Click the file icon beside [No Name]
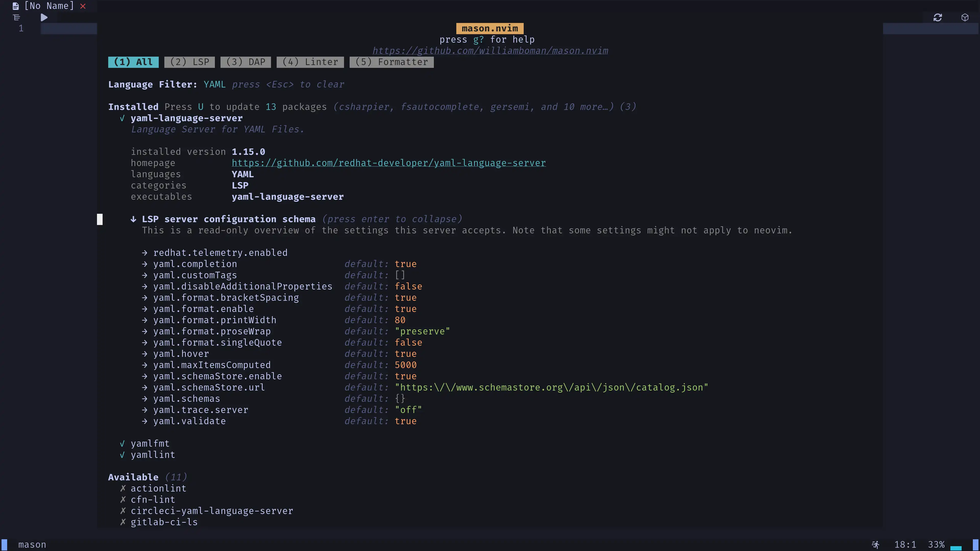 16,6
